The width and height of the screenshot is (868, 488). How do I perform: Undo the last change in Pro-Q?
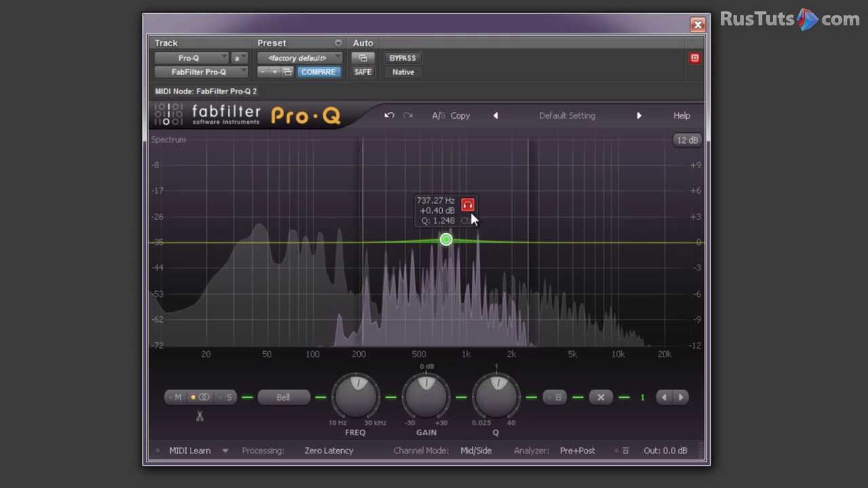pyautogui.click(x=389, y=116)
